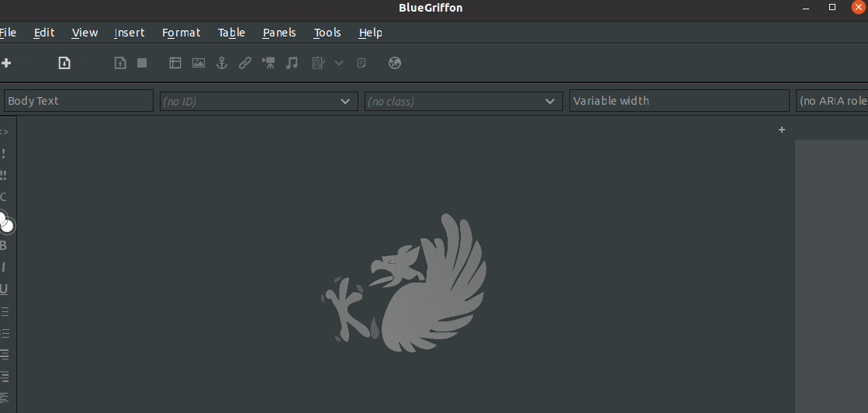Open the Variable width font selector
Image resolution: width=868 pixels, height=413 pixels.
680,101
